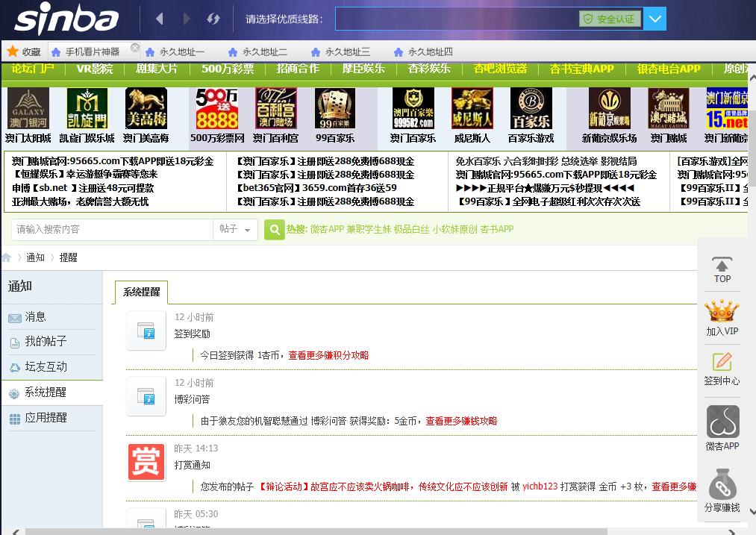Click the 99百家乐 cards logo

(335, 108)
